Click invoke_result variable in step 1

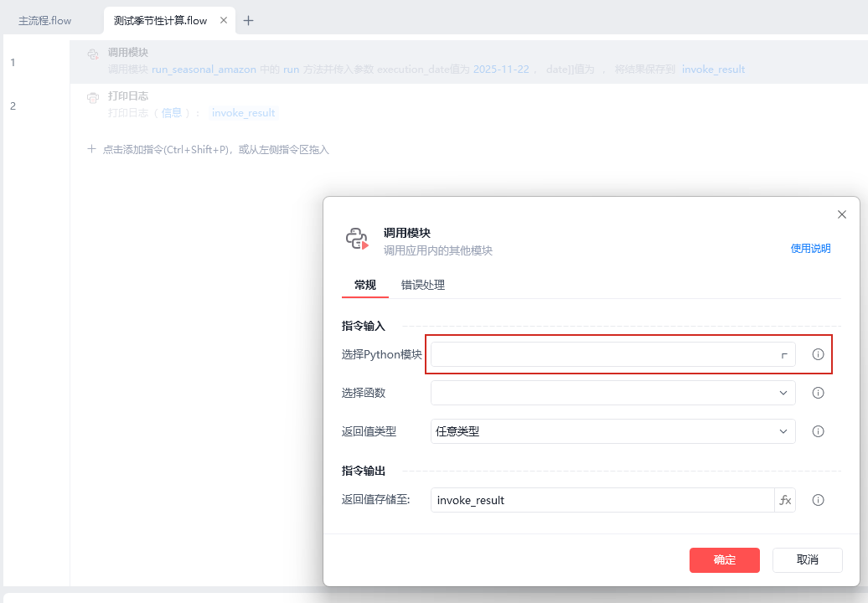(713, 70)
